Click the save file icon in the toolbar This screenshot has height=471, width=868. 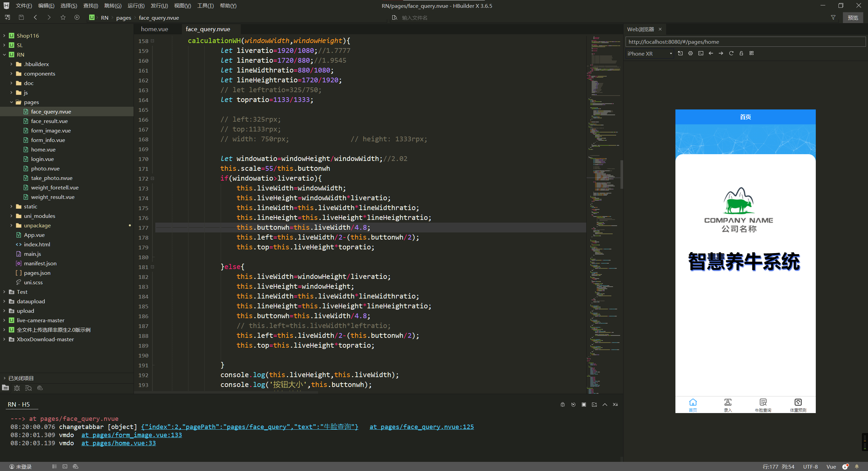(21, 17)
